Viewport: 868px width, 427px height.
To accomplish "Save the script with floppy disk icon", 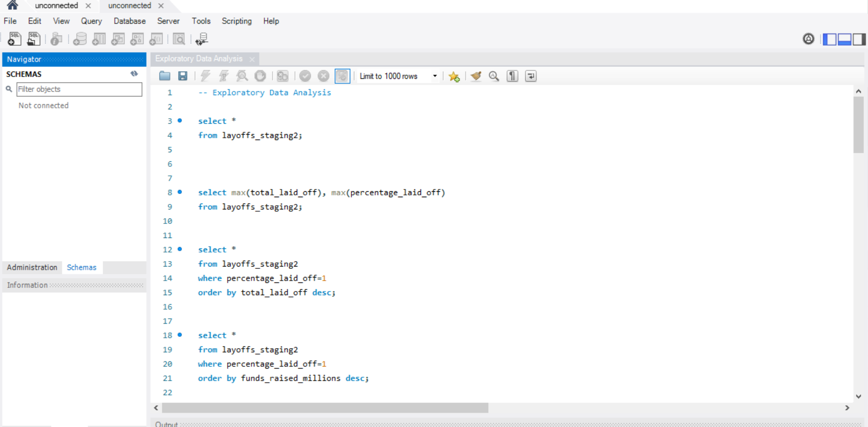I will (183, 76).
